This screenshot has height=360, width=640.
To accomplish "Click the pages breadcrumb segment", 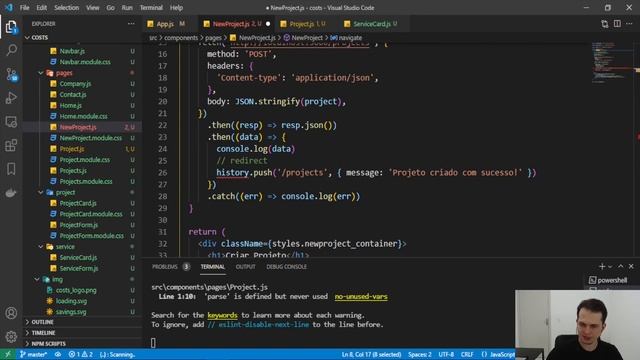I will 213,38.
